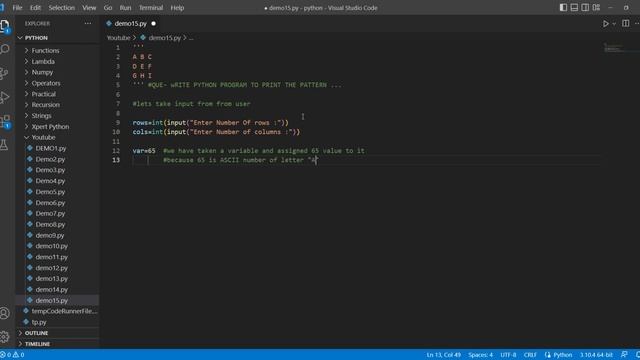Toggle the secondary side bar layout icon
Viewport: 640px width, 360px height.
point(585,7)
